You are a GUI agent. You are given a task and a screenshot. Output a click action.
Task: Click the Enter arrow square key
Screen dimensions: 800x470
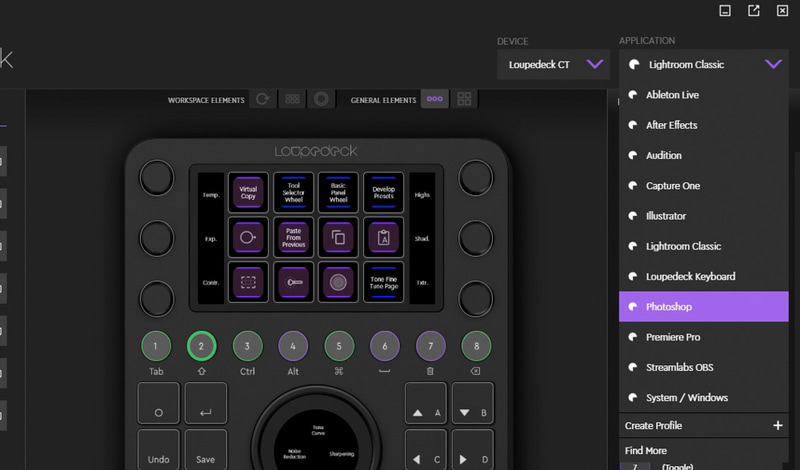(x=206, y=403)
